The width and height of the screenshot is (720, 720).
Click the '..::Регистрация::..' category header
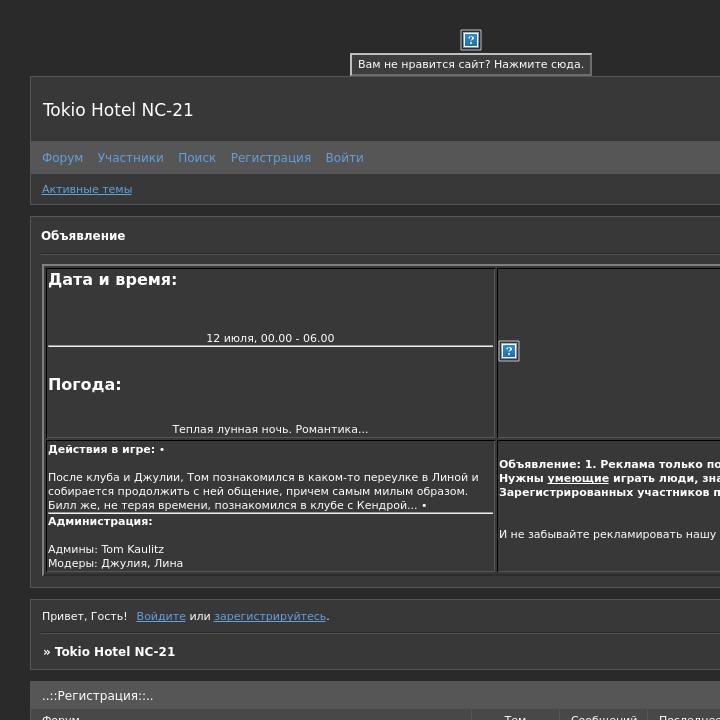pyautogui.click(x=97, y=696)
